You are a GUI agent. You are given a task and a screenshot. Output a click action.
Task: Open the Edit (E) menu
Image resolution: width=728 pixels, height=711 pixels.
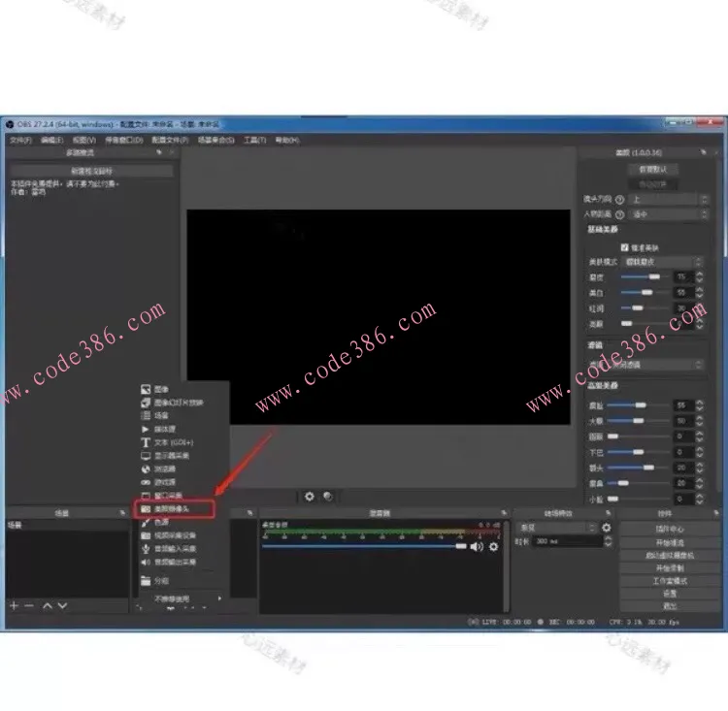(51, 140)
